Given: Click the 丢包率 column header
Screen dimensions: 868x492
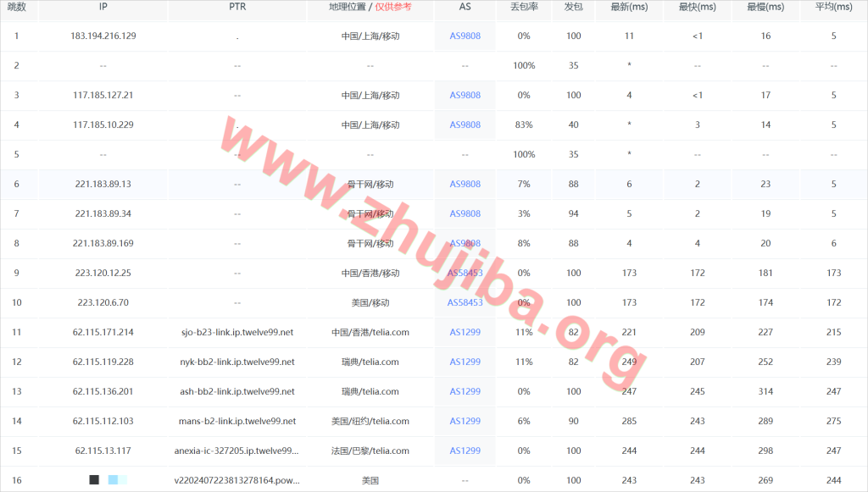Looking at the screenshot, I should (524, 8).
